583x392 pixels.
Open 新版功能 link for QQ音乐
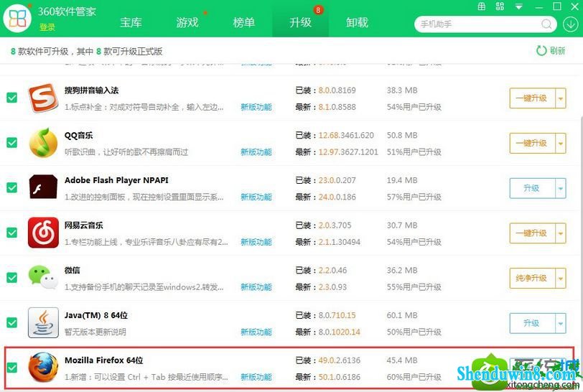point(256,152)
